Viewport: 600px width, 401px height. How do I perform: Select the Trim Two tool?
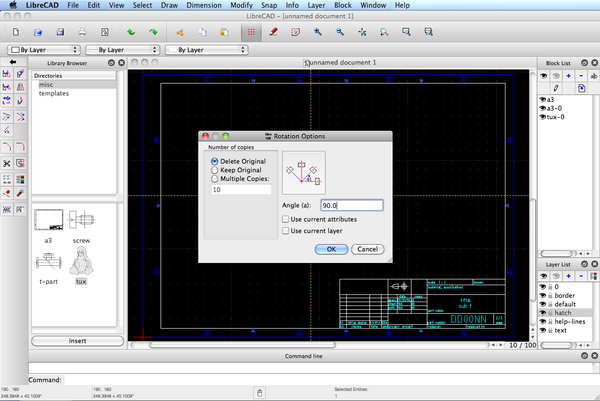(x=20, y=117)
